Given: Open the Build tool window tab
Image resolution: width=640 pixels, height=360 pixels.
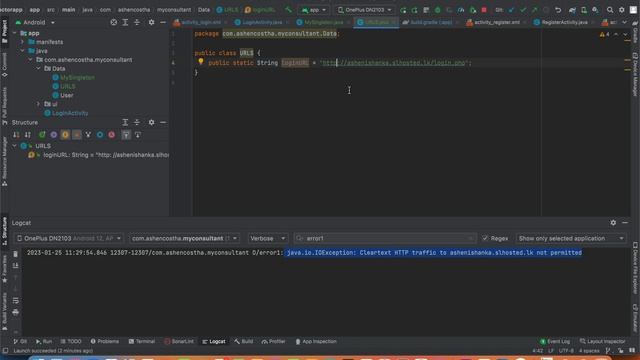Looking at the screenshot, I should (x=244, y=341).
